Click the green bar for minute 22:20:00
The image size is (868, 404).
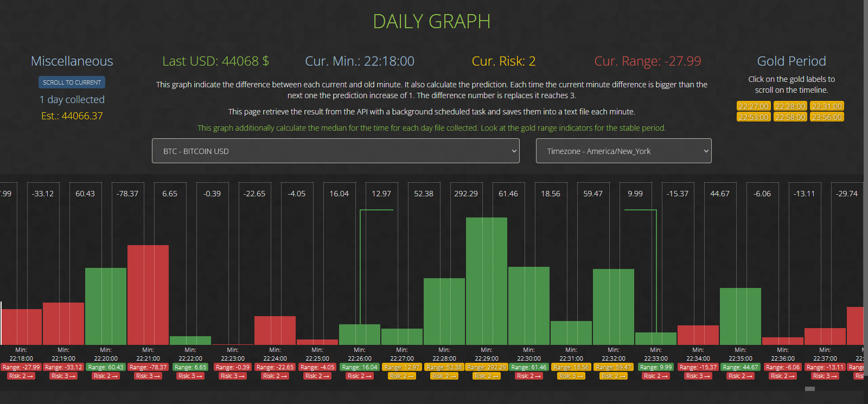(x=106, y=306)
